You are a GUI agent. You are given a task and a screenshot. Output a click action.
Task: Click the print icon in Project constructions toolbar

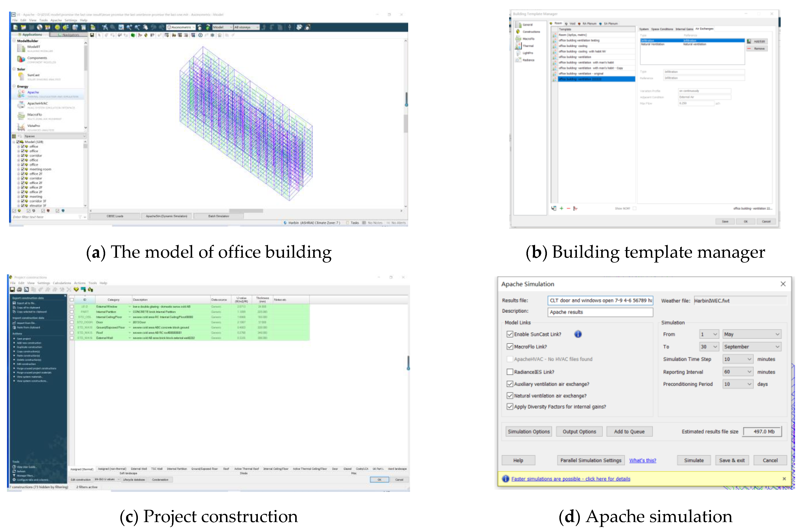pyautogui.click(x=19, y=289)
